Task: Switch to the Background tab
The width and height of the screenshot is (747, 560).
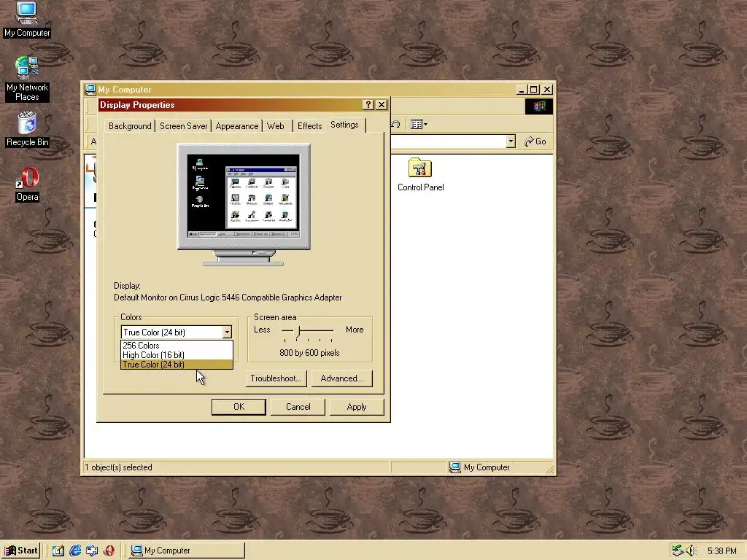Action: [130, 126]
